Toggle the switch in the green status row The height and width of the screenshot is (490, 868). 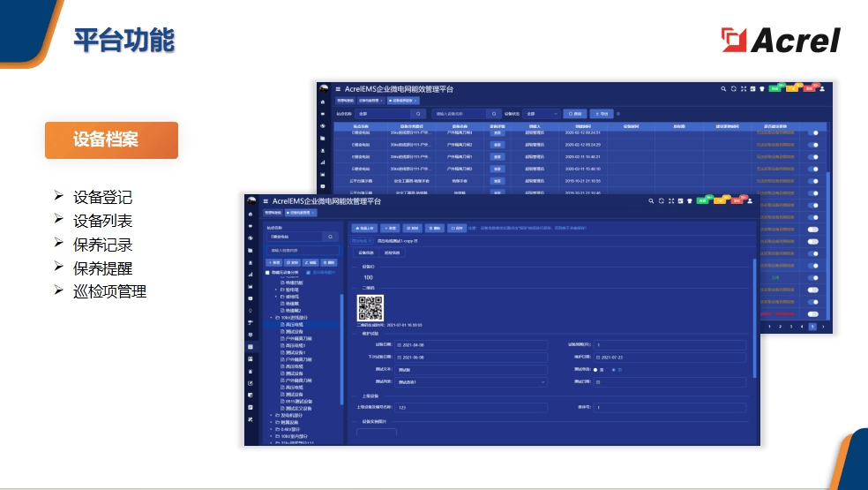pyautogui.click(x=812, y=278)
